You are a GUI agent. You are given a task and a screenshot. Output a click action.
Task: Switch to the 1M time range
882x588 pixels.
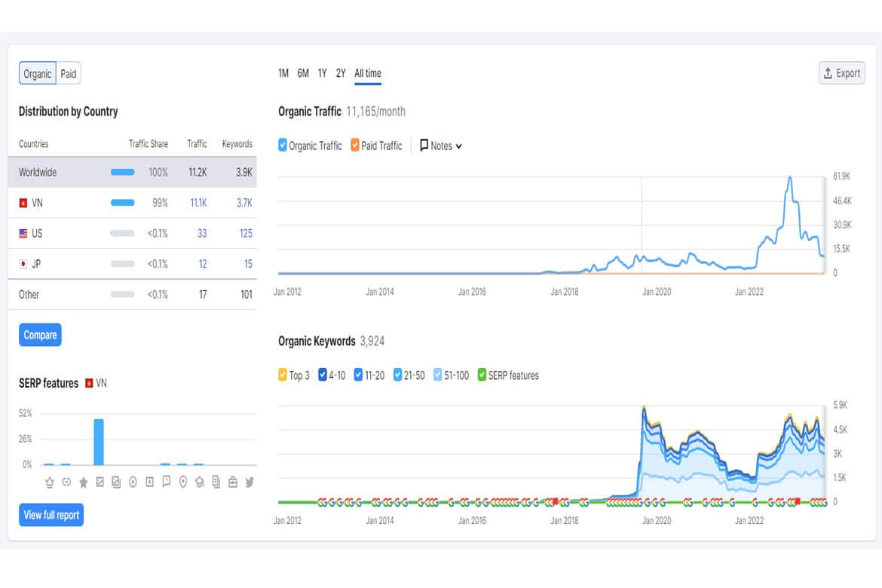pos(283,73)
